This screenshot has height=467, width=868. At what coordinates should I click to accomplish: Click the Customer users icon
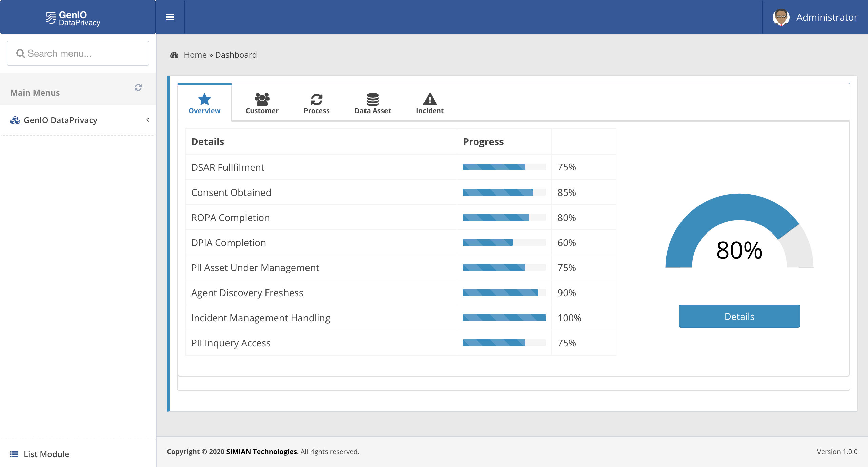[x=262, y=99]
